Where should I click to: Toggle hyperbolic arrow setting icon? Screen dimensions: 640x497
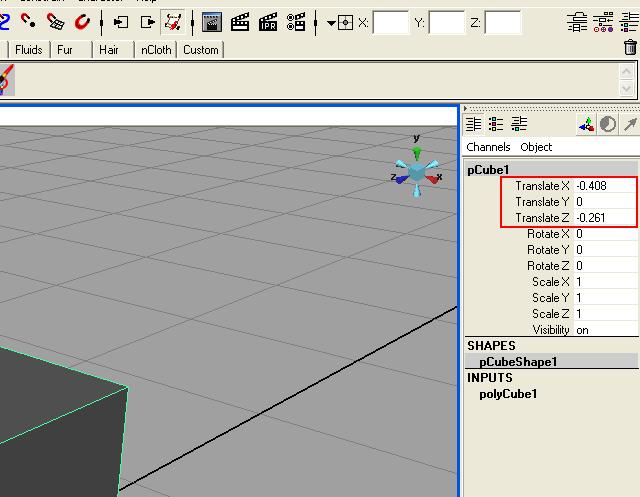(x=630, y=124)
